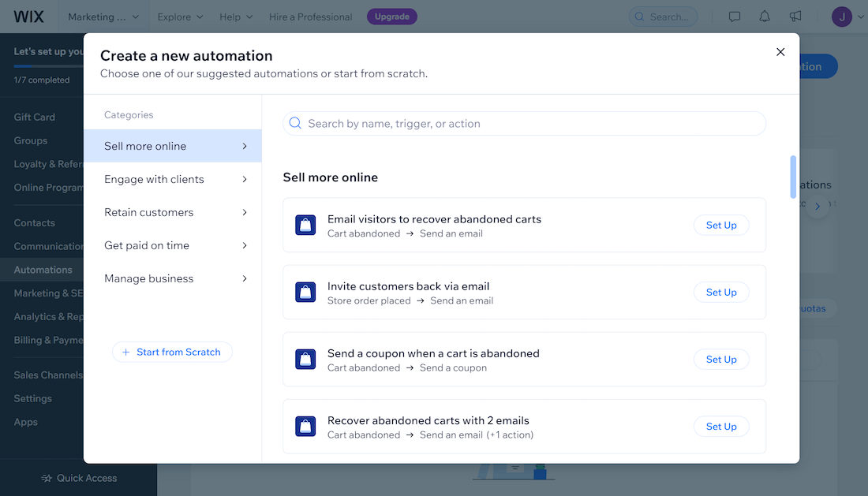This screenshot has width=868, height=496.
Task: Click shopping bag icon for Recover abandoned carts
Action: pyautogui.click(x=305, y=427)
